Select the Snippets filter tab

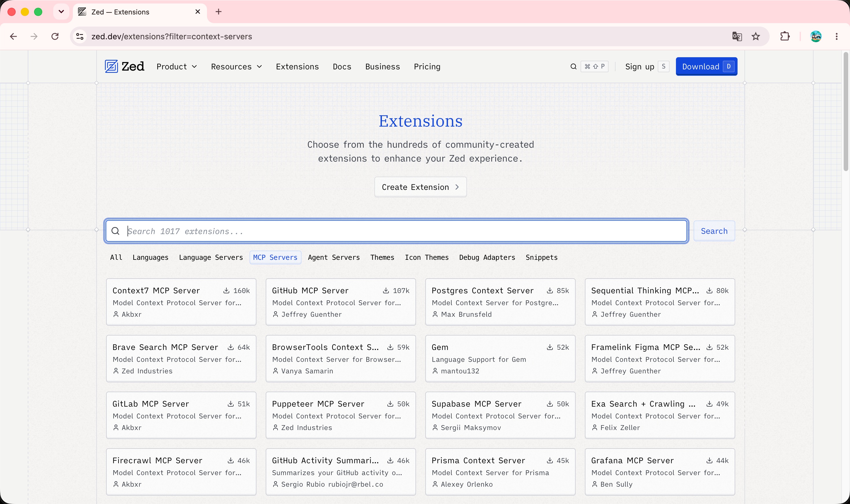tap(542, 257)
